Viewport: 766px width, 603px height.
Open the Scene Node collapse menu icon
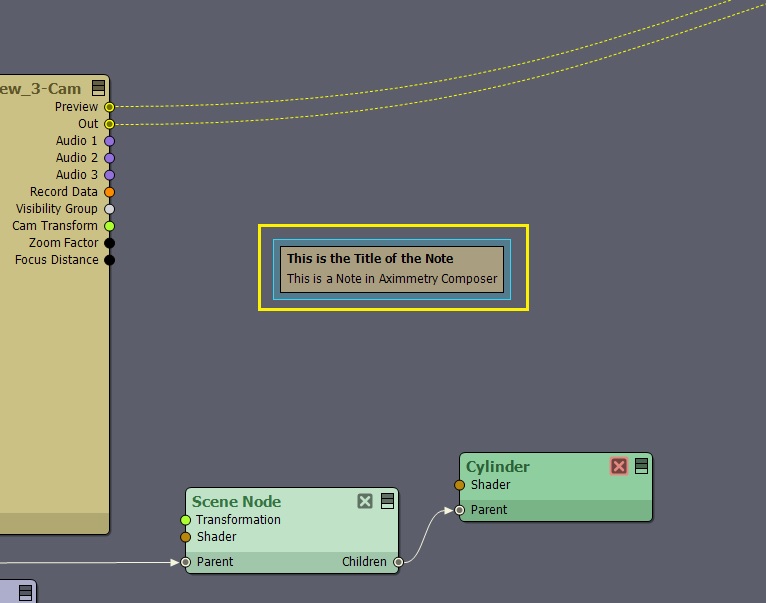coord(387,501)
